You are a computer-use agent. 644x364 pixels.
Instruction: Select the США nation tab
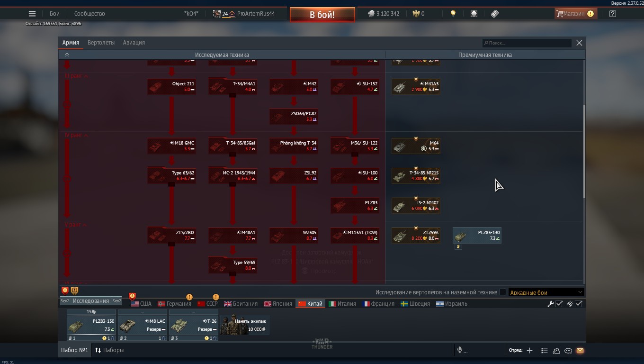(x=141, y=304)
